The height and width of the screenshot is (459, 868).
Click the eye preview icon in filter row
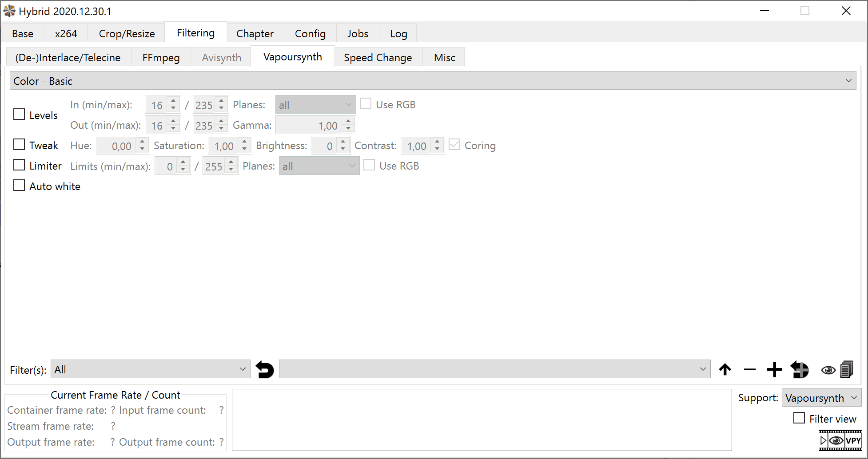828,370
